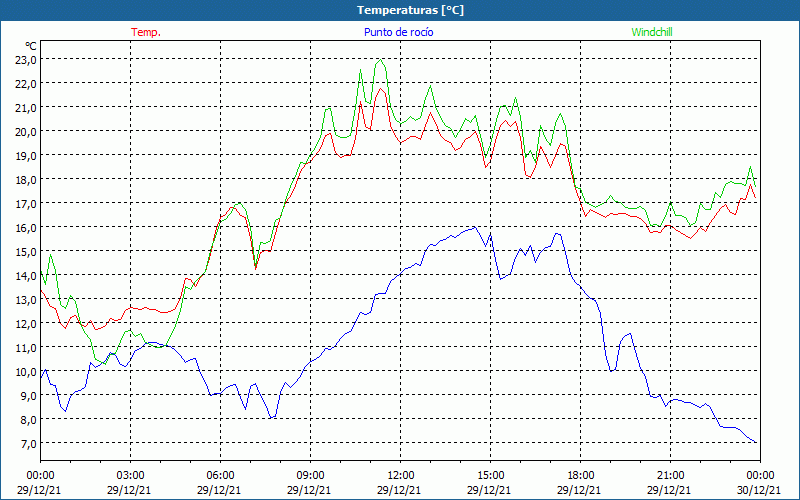The width and height of the screenshot is (800, 500).
Task: Click the 12,0 value on the y-axis
Action: coord(26,323)
